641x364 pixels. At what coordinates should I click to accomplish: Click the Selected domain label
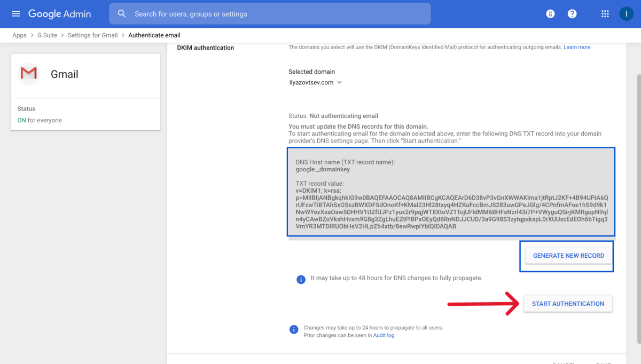(x=311, y=72)
